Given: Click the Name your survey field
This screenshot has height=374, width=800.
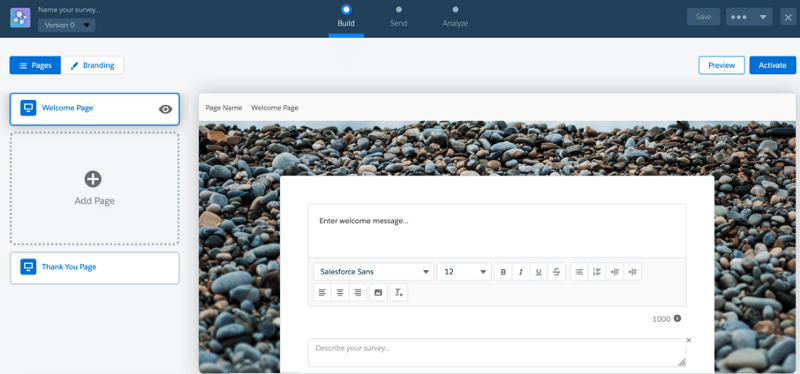Looking at the screenshot, I should click(69, 9).
